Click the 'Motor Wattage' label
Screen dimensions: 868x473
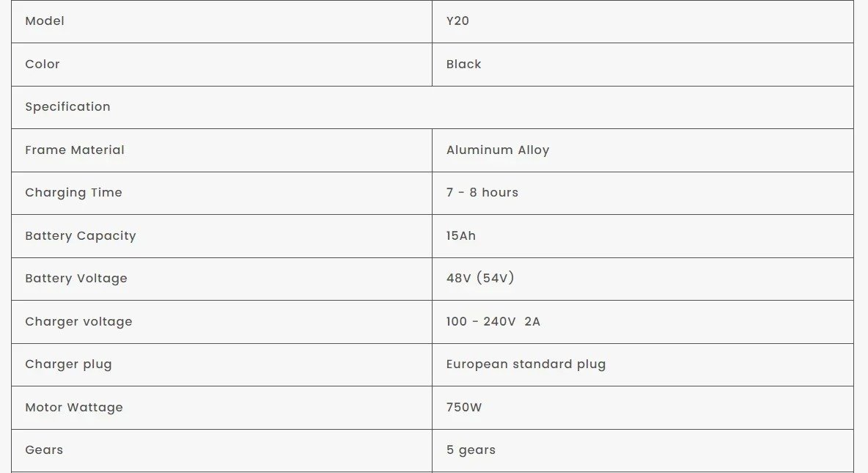click(74, 408)
